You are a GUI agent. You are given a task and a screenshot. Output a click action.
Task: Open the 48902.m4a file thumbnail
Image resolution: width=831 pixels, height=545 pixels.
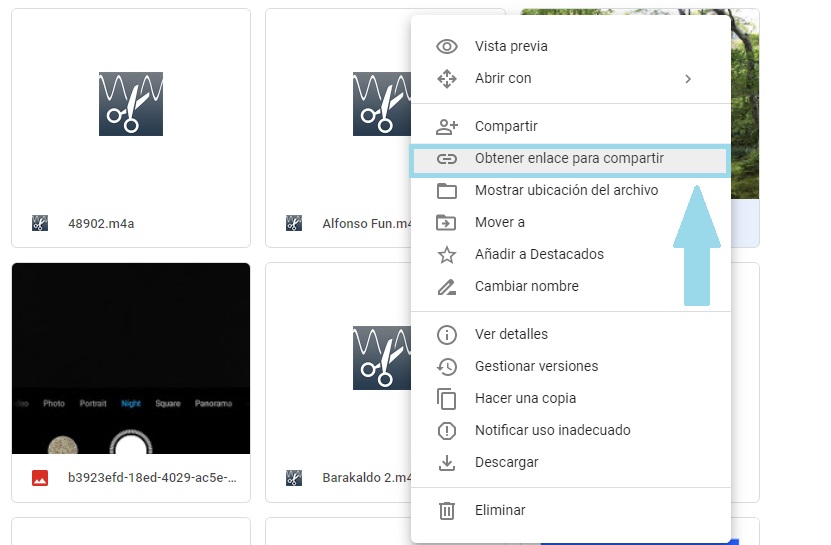[131, 104]
